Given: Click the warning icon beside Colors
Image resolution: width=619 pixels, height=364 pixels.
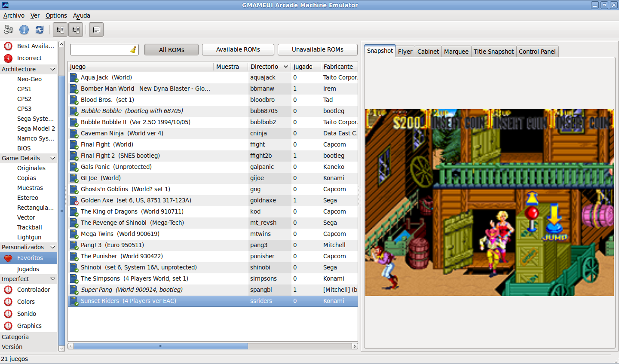Looking at the screenshot, I should coord(8,302).
